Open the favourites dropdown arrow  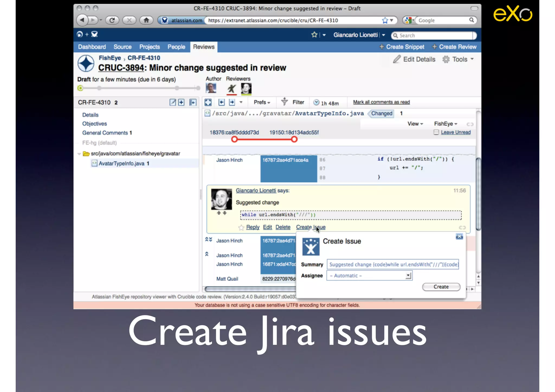coord(324,35)
